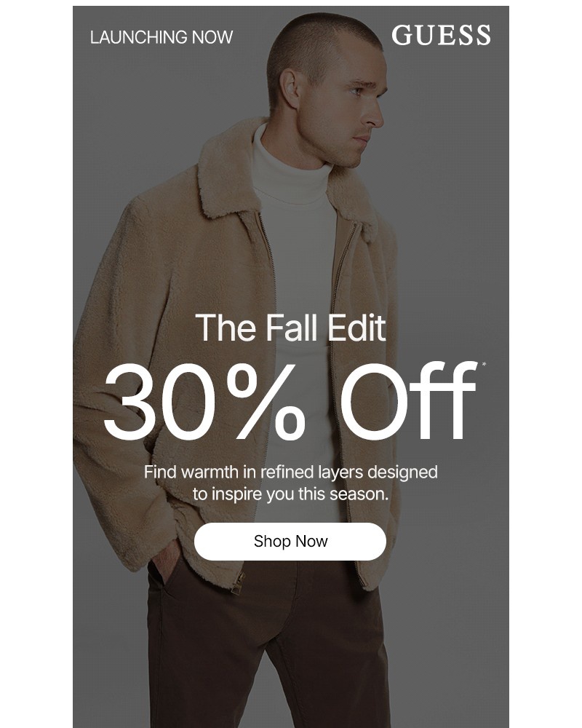Open the GUESS logo link
Viewport: 582px width, 728px height.
point(441,35)
